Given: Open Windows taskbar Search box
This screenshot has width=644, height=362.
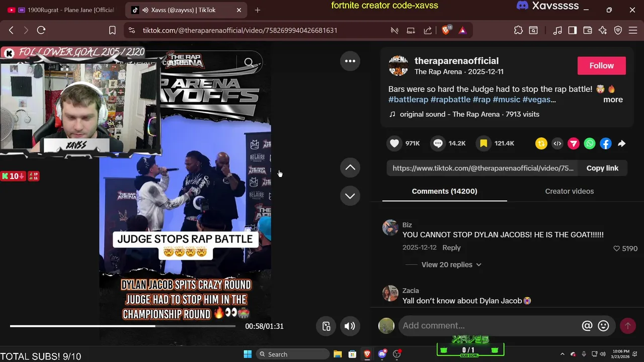Looking at the screenshot, I should [293, 354].
